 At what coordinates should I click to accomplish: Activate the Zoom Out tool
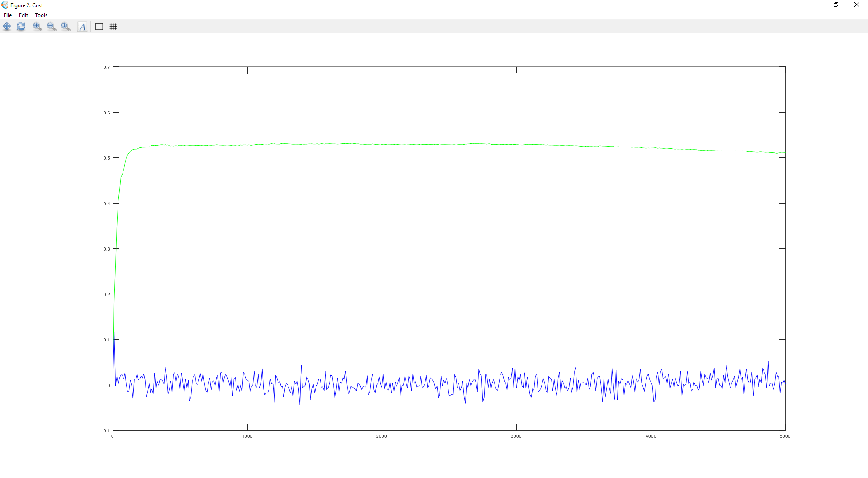coord(52,27)
